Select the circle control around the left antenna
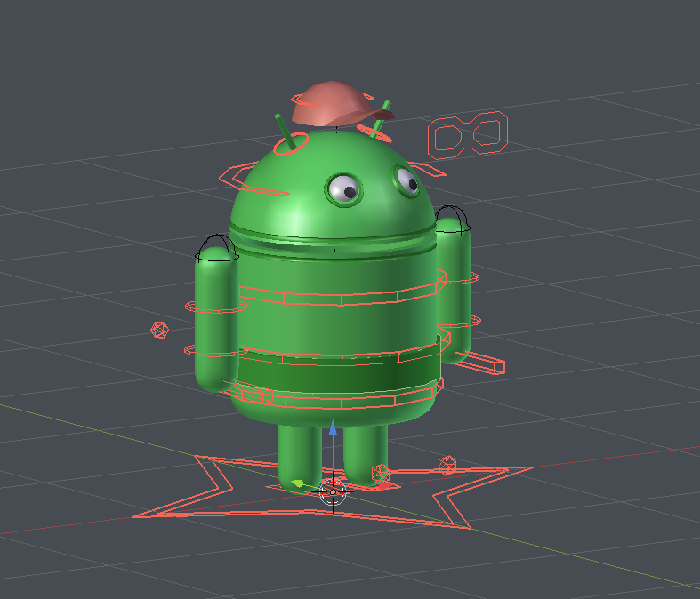Image resolution: width=700 pixels, height=599 pixels. coord(291,143)
